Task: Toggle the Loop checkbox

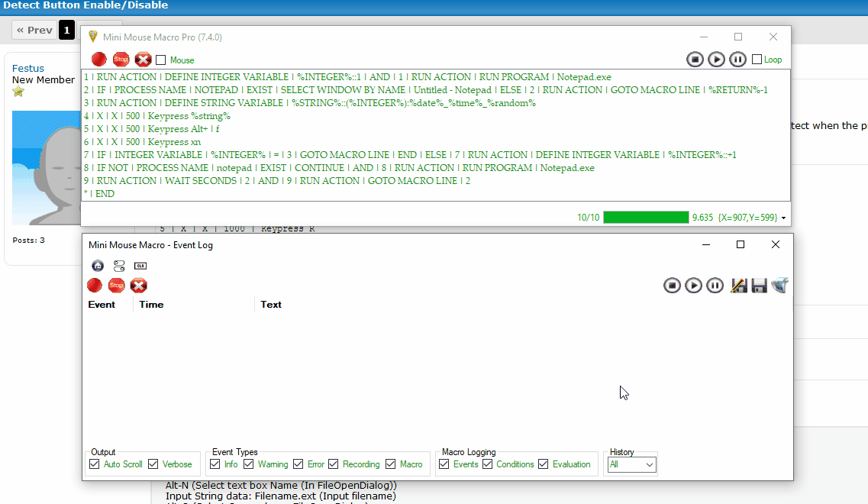Action: tap(757, 60)
